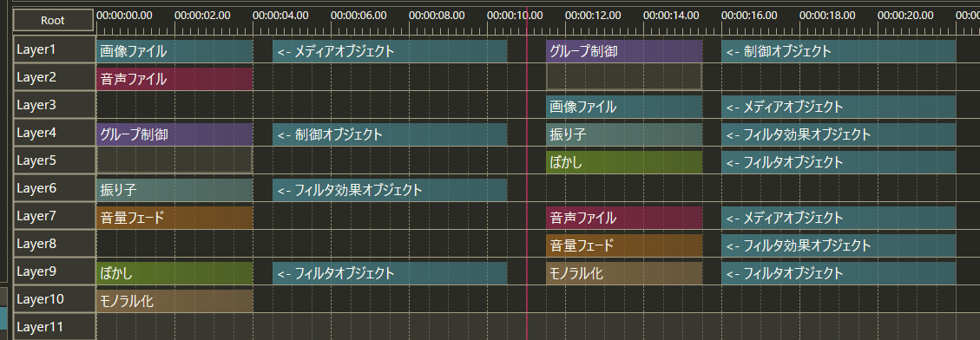Viewport: 980px width, 340px height.
Task: Toggle visibility of Layer1
Action: click(55, 49)
